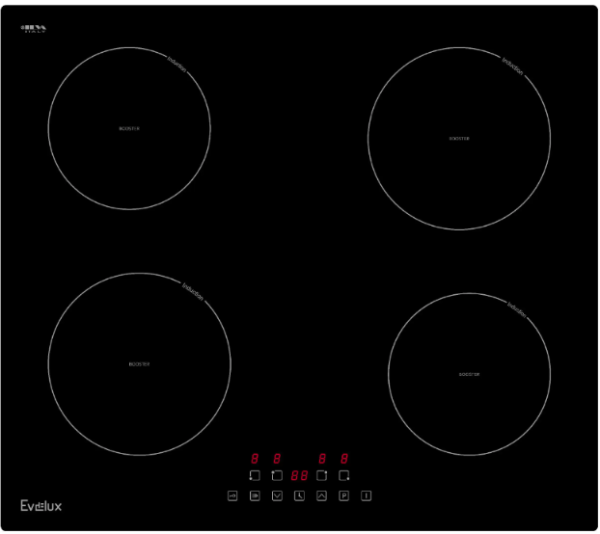600x534 pixels.
Task: Click the Evelux brand logo
Action: tap(41, 506)
